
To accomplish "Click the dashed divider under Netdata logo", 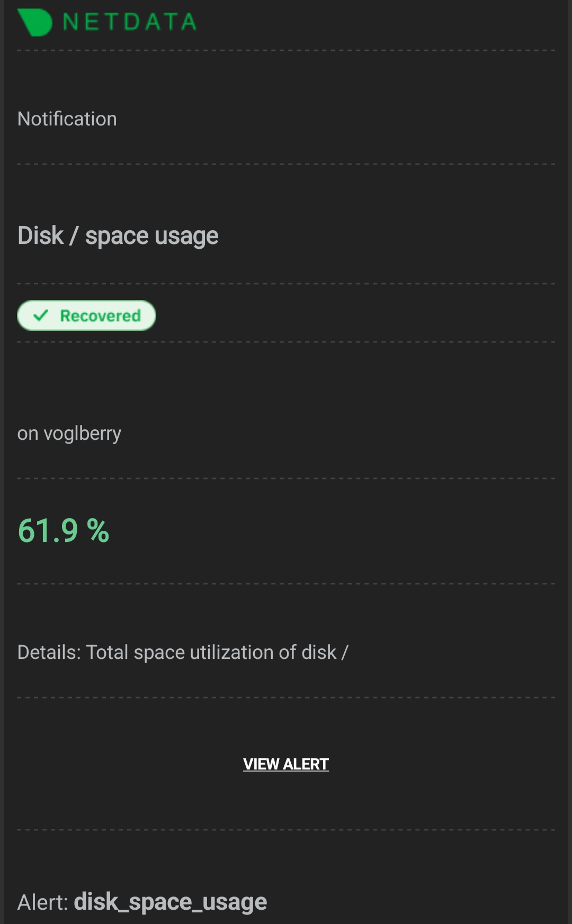I will click(286, 50).
